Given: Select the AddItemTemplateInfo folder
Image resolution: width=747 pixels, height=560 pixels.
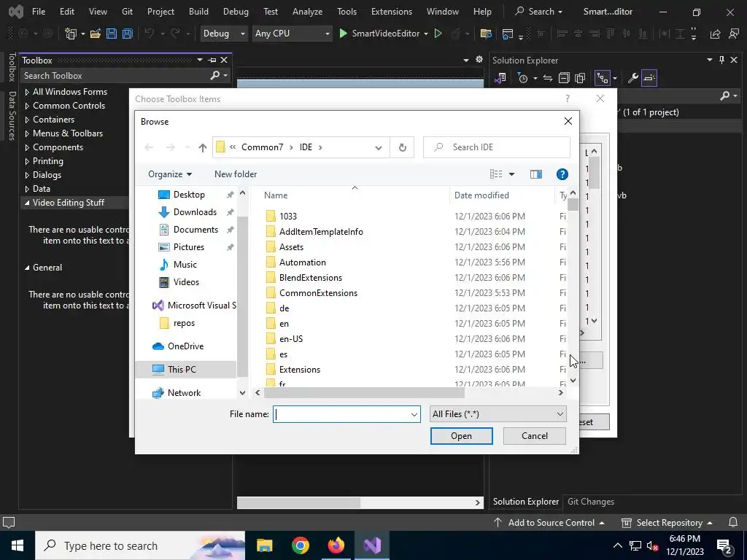Looking at the screenshot, I should [x=321, y=232].
